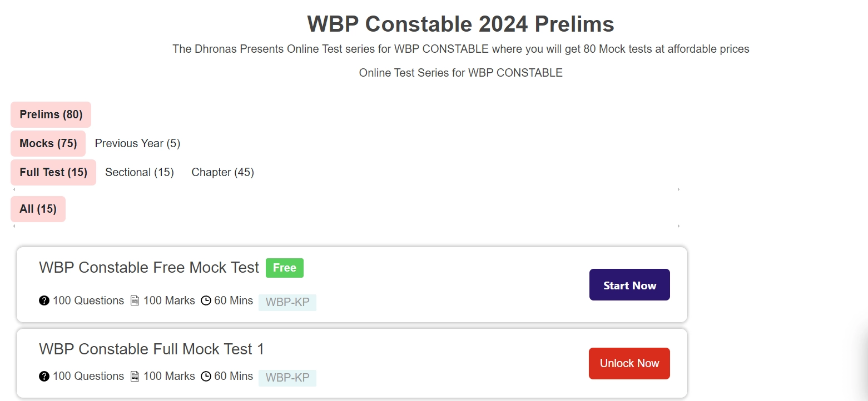This screenshot has width=868, height=401.
Task: Start the WBP Constable Free Mock Test
Action: [629, 285]
